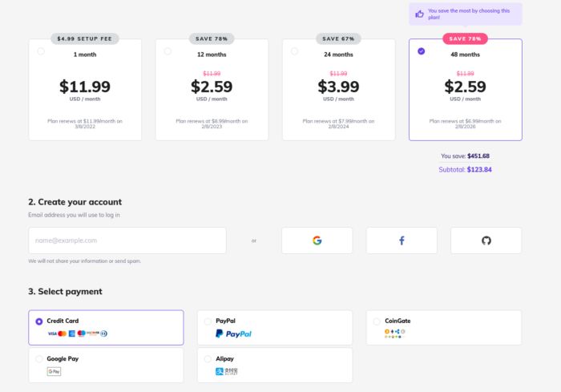The height and width of the screenshot is (392, 561).
Task: Choose Alipay payment radio button
Action: click(208, 359)
